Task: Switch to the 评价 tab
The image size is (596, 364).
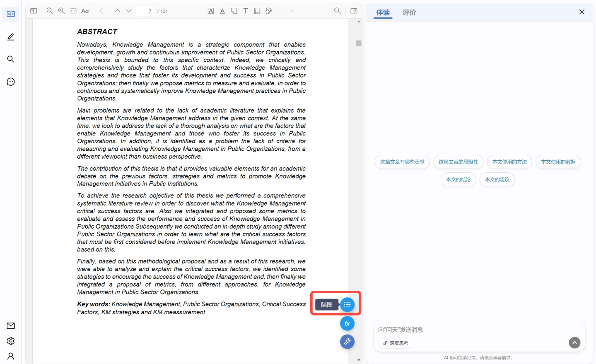Action: click(409, 12)
